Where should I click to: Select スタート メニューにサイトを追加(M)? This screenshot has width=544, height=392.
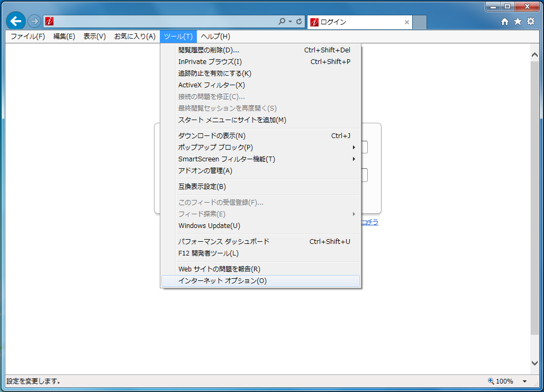pyautogui.click(x=260, y=120)
